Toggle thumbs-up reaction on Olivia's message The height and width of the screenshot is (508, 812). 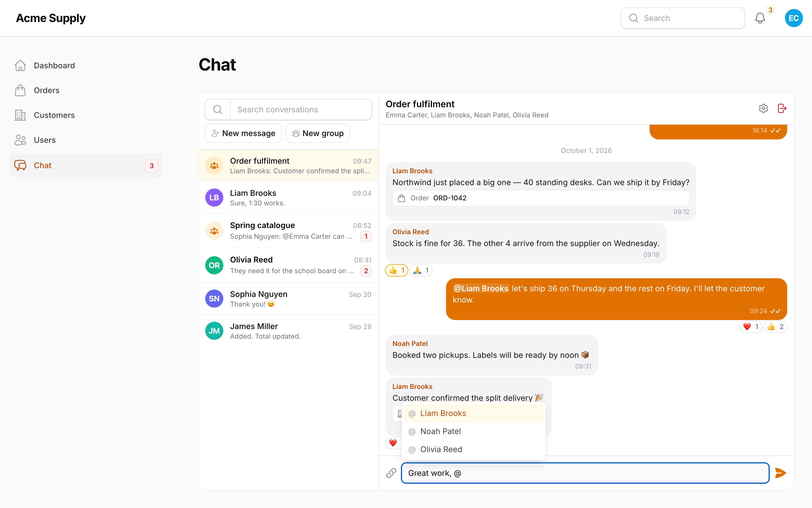(397, 270)
